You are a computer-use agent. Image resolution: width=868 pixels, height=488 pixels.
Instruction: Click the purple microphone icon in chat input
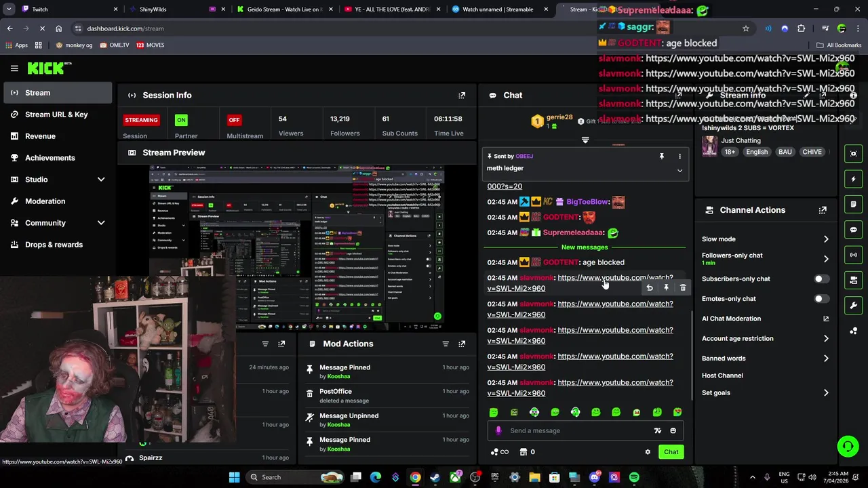tap(498, 430)
